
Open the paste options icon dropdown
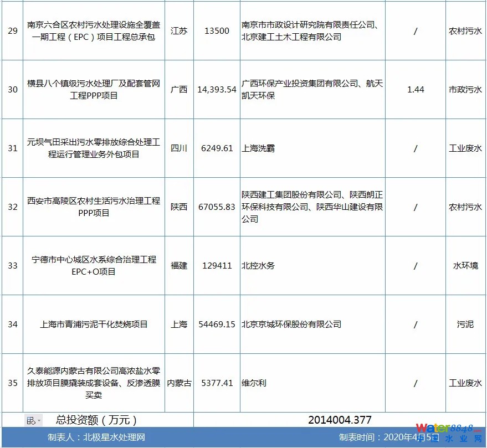(33, 420)
